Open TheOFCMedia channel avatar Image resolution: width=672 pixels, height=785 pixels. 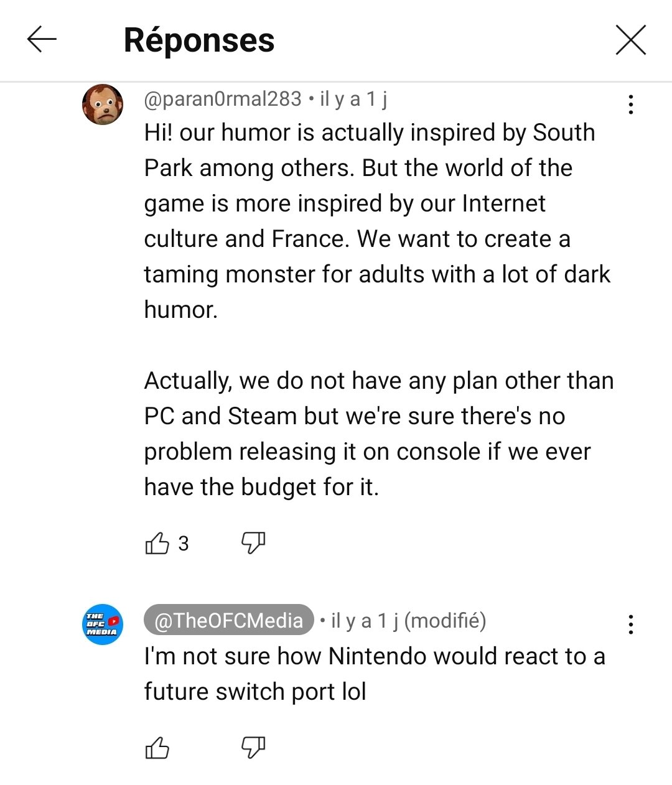click(103, 624)
